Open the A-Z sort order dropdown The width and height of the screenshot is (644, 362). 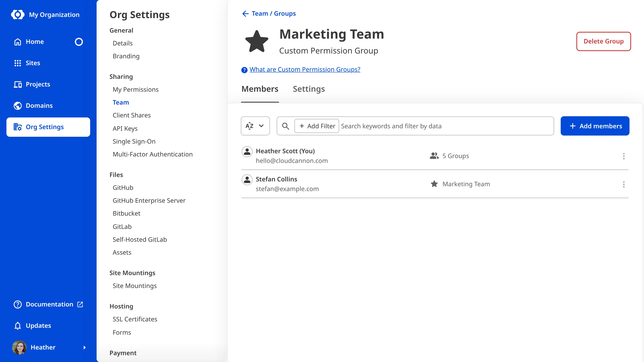255,126
